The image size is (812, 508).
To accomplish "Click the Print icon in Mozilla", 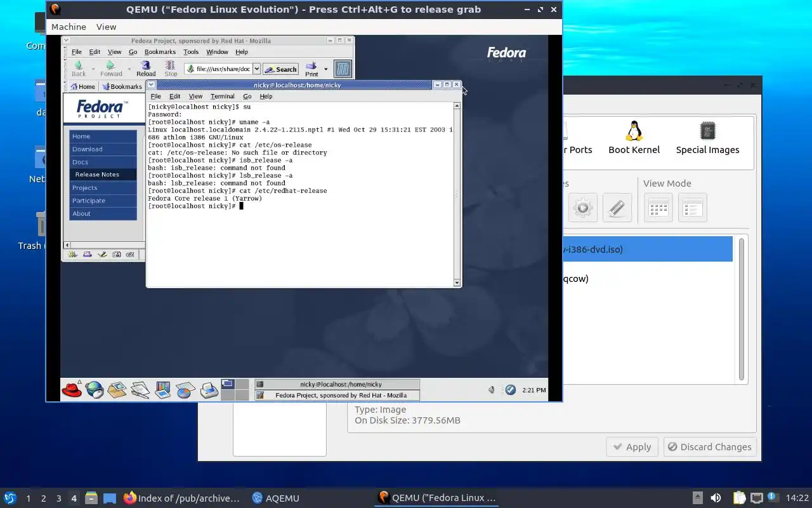I will coord(311,69).
